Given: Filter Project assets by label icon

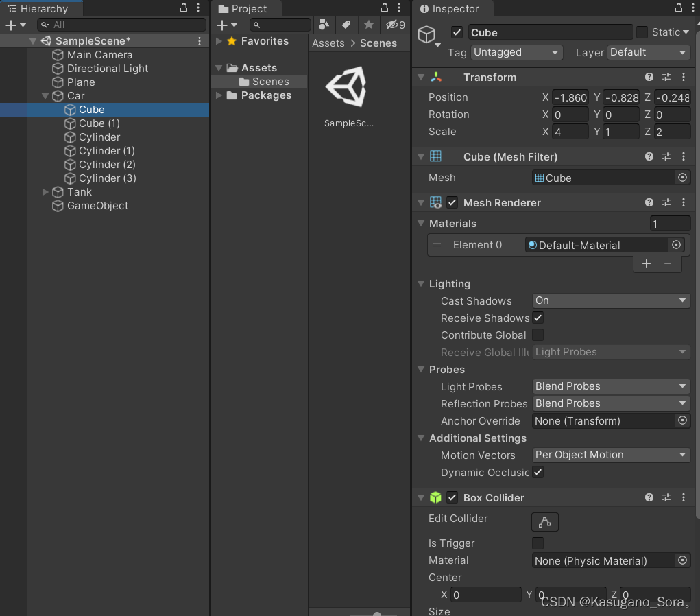Looking at the screenshot, I should [347, 24].
